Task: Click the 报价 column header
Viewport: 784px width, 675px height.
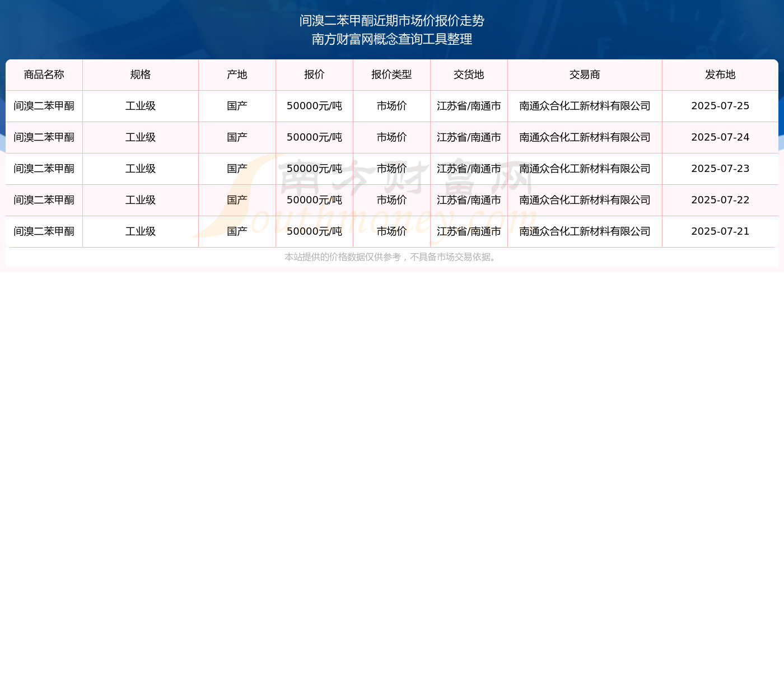Action: click(314, 75)
